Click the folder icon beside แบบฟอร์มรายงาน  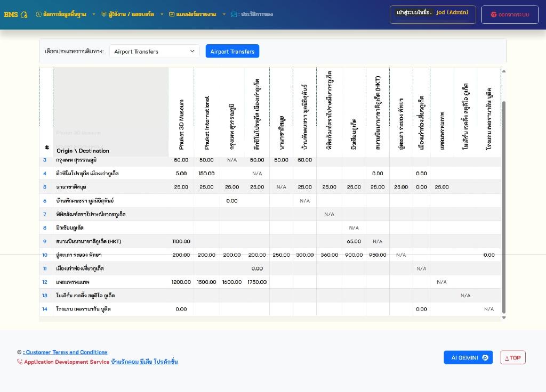(172, 14)
